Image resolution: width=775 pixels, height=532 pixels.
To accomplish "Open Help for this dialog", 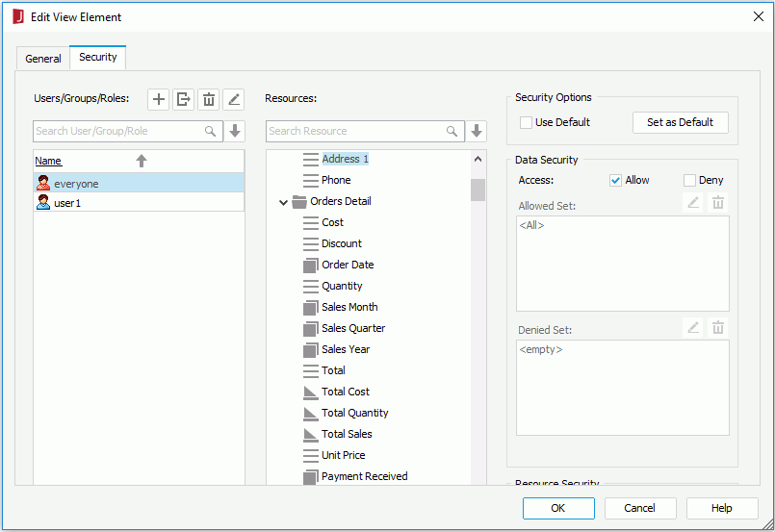I will click(x=722, y=508).
